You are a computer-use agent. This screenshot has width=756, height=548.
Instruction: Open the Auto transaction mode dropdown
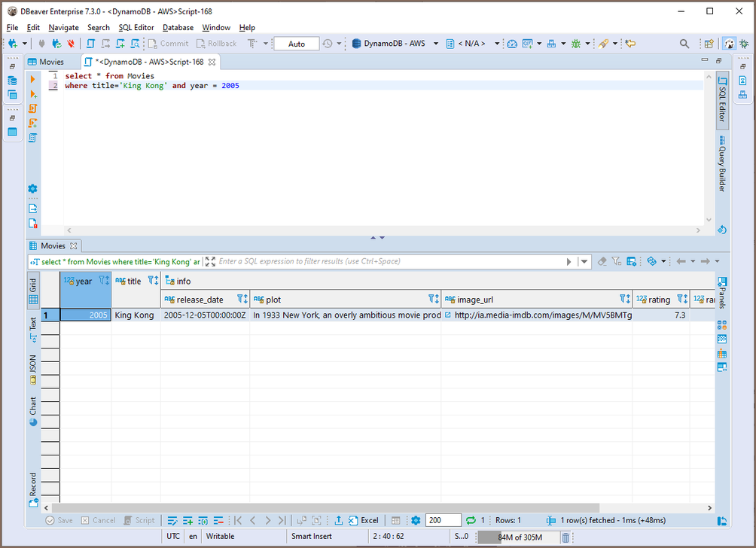pos(297,44)
